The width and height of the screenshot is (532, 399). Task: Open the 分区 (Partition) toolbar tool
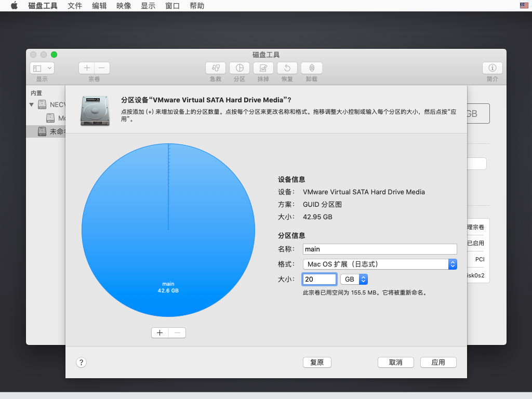click(240, 68)
